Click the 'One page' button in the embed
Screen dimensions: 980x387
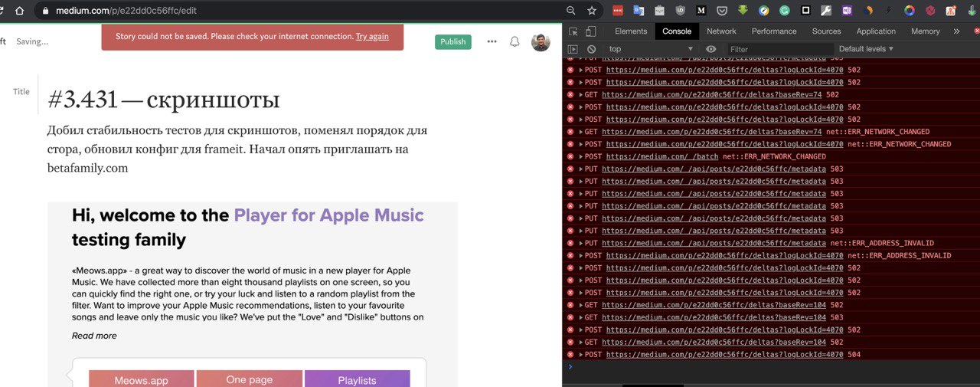click(250, 379)
